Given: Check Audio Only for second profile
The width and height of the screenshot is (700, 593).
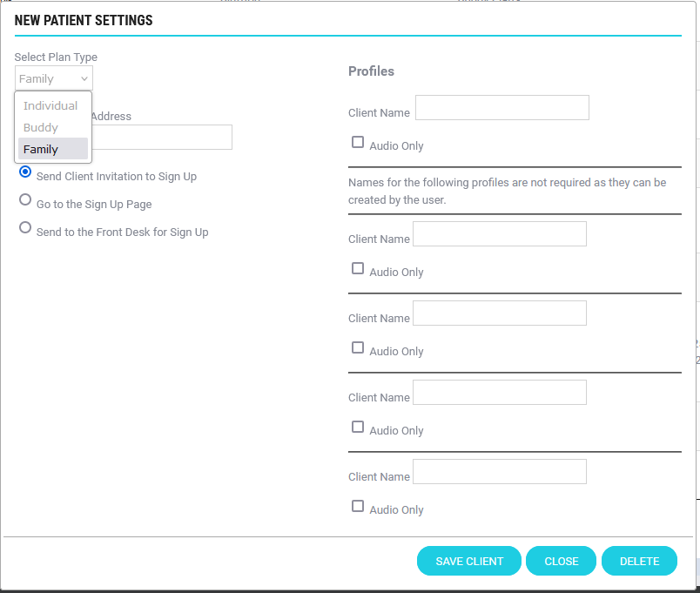Looking at the screenshot, I should pos(358,268).
